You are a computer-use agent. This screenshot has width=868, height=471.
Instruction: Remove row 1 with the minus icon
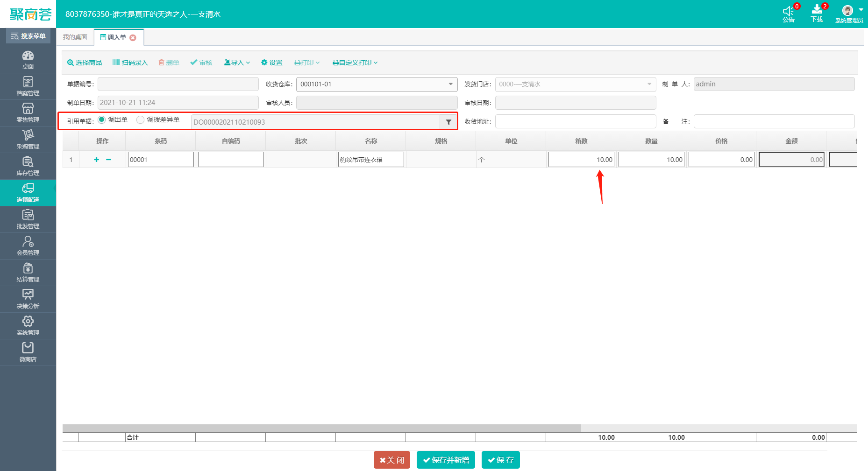click(x=108, y=160)
